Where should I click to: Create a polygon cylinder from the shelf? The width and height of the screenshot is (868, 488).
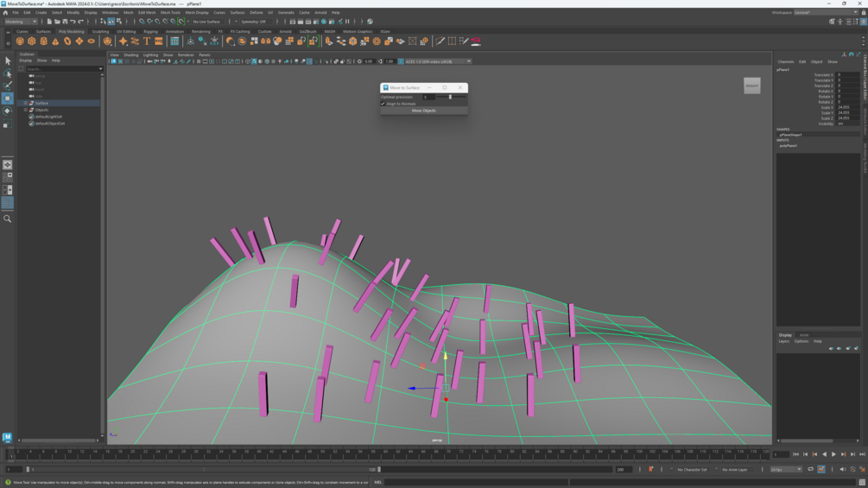tap(44, 41)
